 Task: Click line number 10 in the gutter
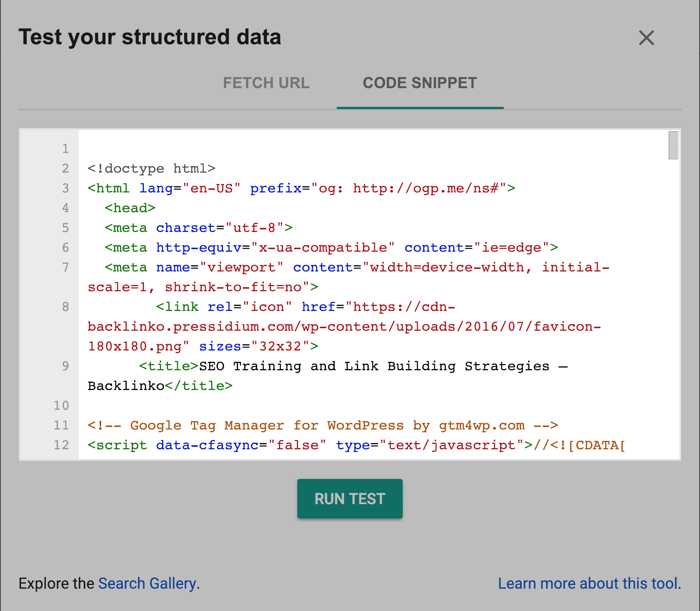click(62, 406)
